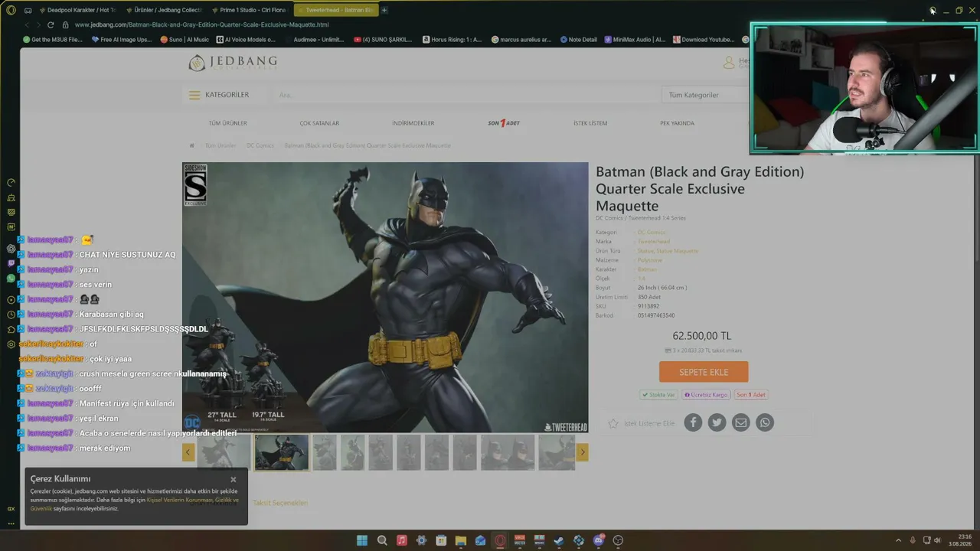Screen dimensions: 980x551
Task: Click the Jedbang logo
Action: click(x=233, y=63)
